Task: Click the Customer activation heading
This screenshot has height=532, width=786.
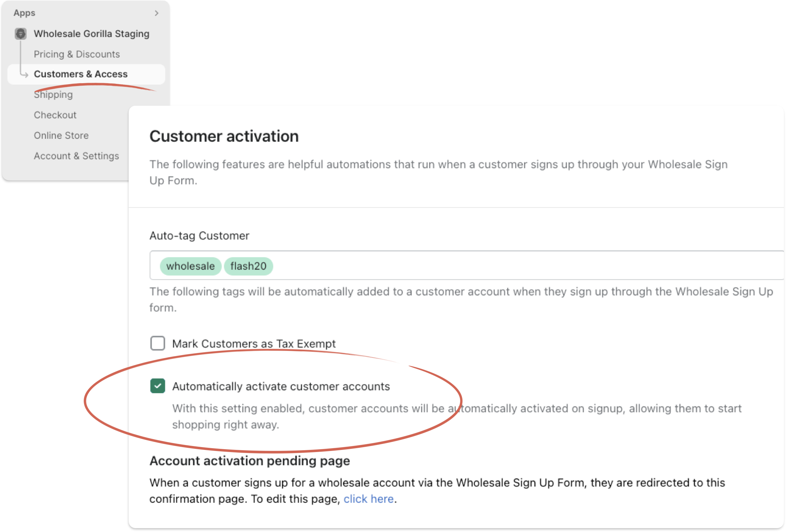Action: click(x=224, y=136)
